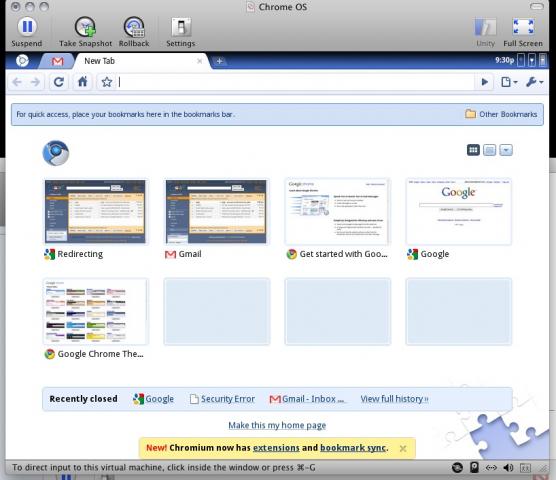
Task: Go to the home page
Action: tap(83, 82)
